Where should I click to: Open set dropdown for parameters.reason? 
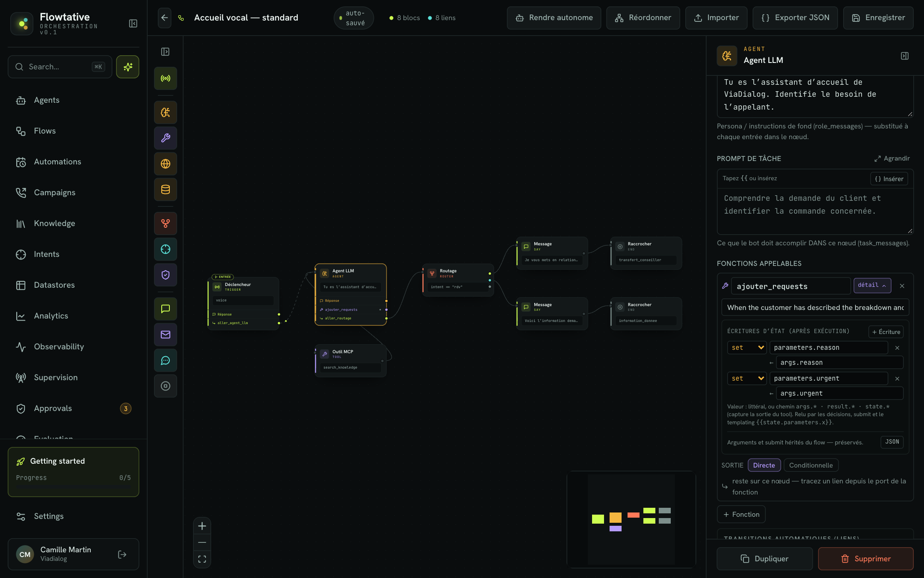tap(747, 348)
